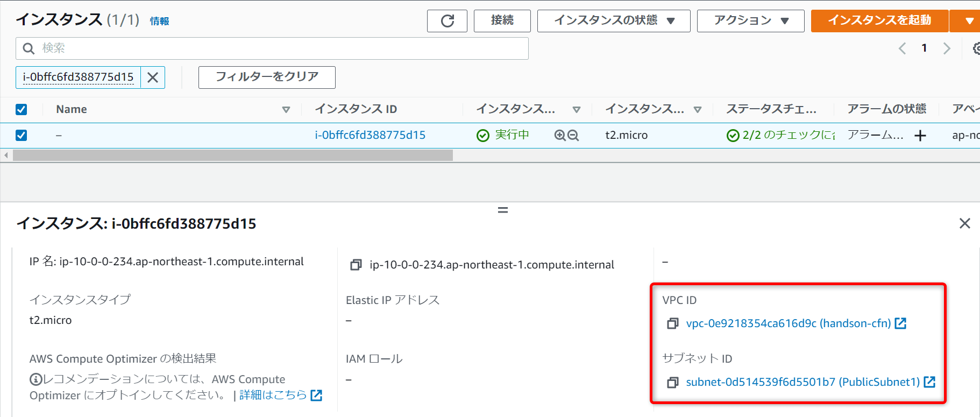The width and height of the screenshot is (980, 417).
Task: Go to next page of instances
Action: tap(947, 48)
